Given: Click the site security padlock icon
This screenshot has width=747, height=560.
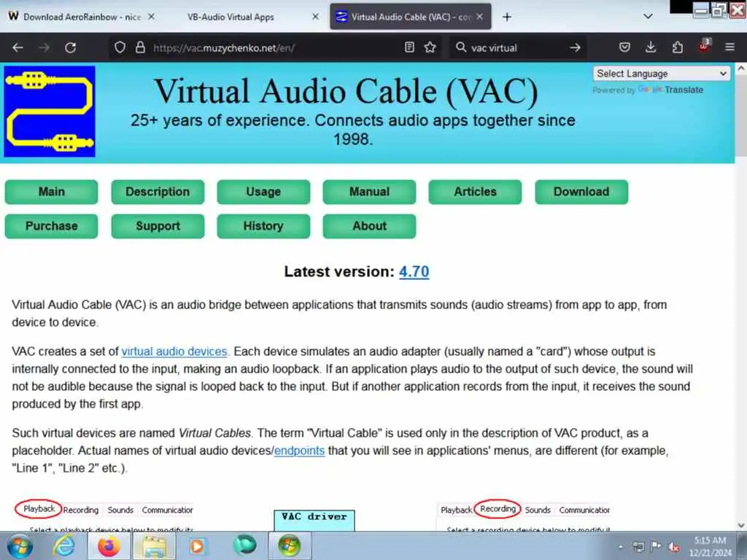Looking at the screenshot, I should click(x=140, y=47).
